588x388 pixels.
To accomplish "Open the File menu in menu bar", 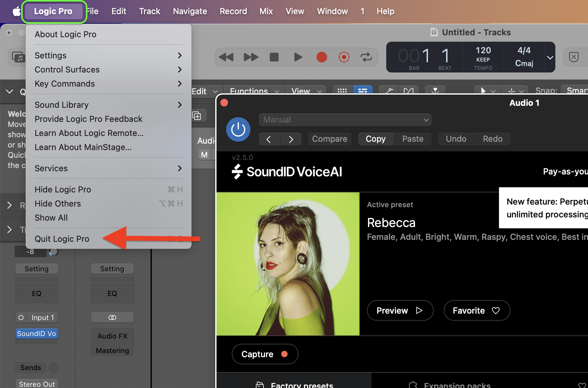I will coord(92,11).
